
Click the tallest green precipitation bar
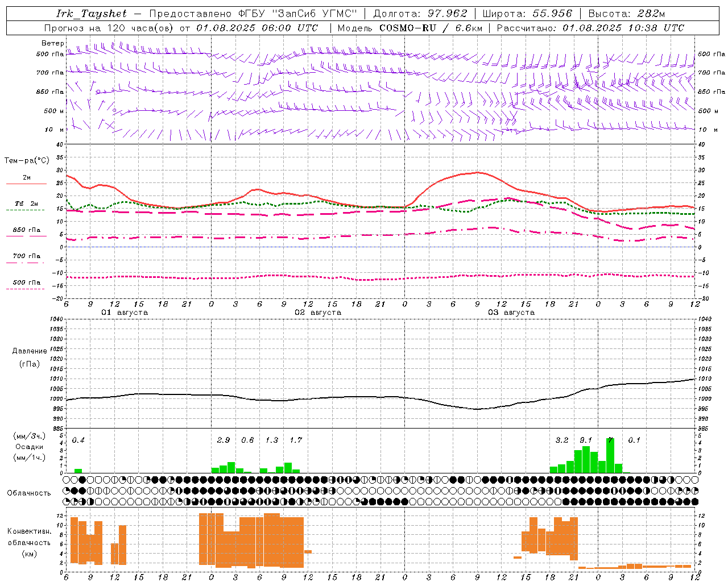click(610, 455)
